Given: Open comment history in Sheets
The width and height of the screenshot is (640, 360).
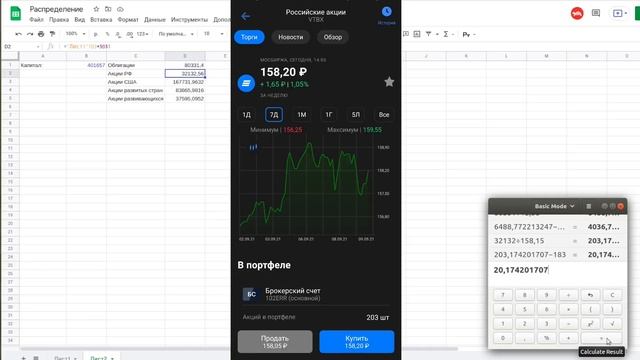Looking at the screenshot, I should pos(596,13).
